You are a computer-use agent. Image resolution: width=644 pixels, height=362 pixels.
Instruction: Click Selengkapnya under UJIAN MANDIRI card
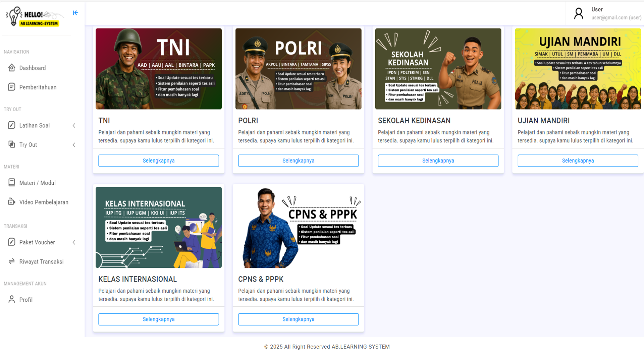click(578, 161)
